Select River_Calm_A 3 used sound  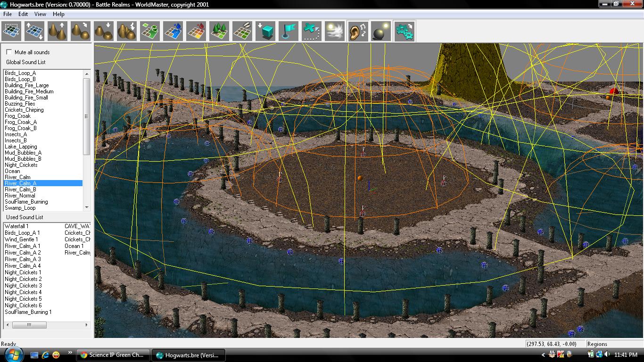[23, 259]
